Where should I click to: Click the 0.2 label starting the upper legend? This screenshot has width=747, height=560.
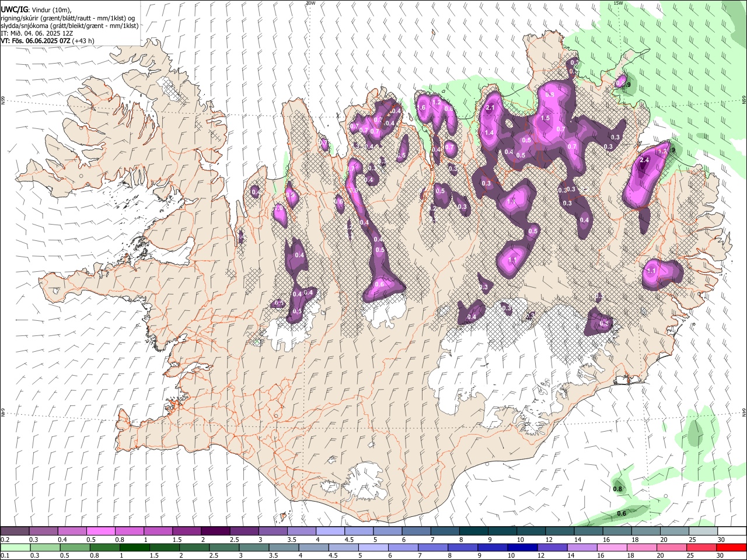coord(5,540)
